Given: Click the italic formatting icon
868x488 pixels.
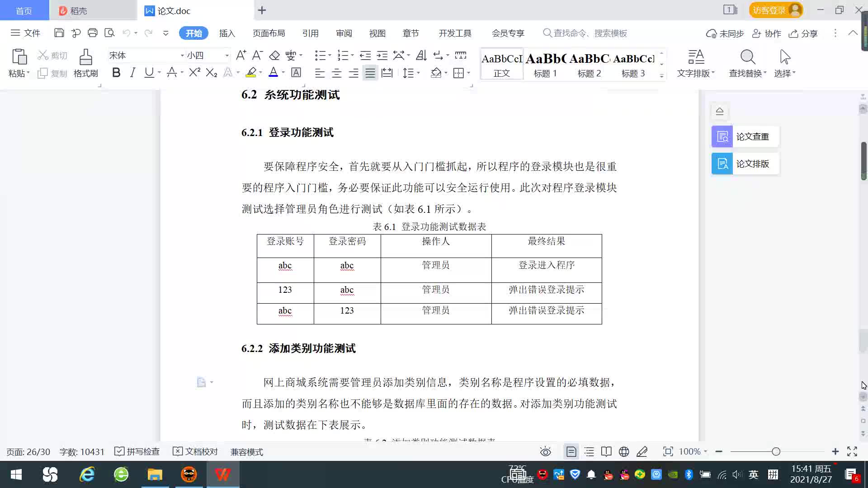Looking at the screenshot, I should pos(132,73).
